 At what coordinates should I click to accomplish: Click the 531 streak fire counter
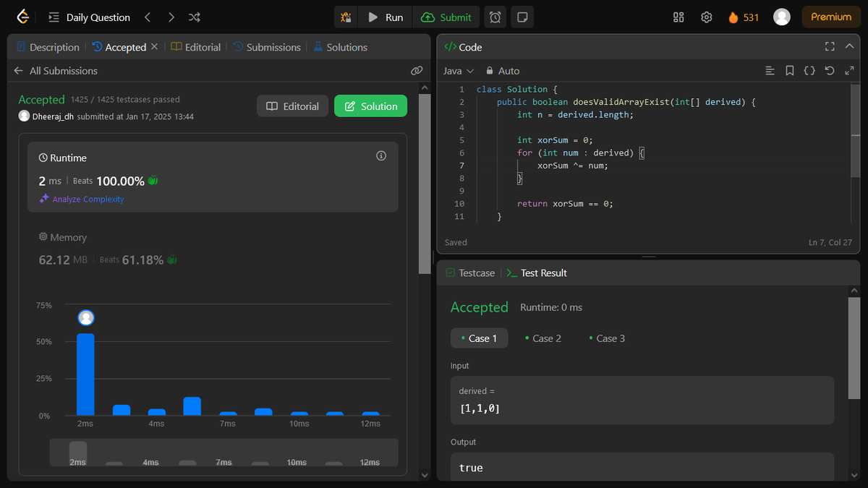744,17
